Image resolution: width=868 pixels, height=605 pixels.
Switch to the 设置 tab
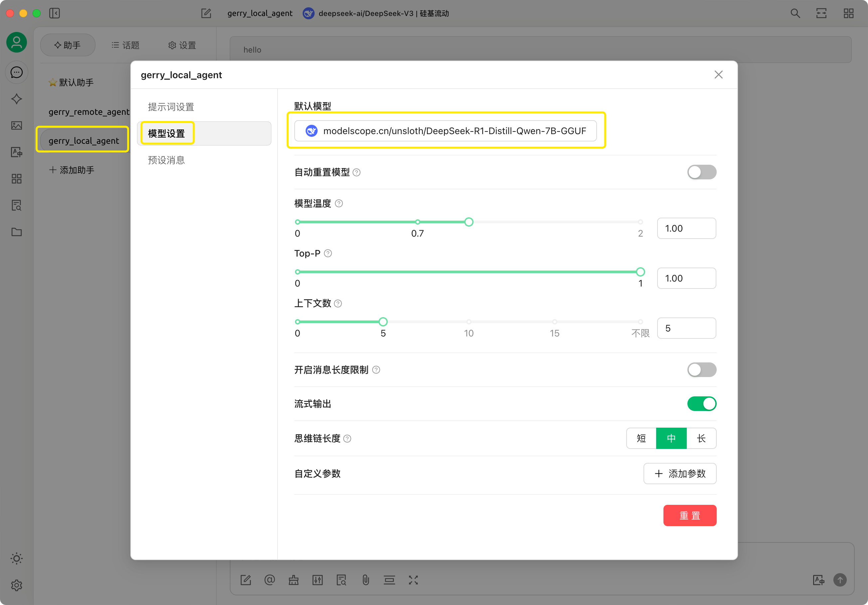coord(182,45)
